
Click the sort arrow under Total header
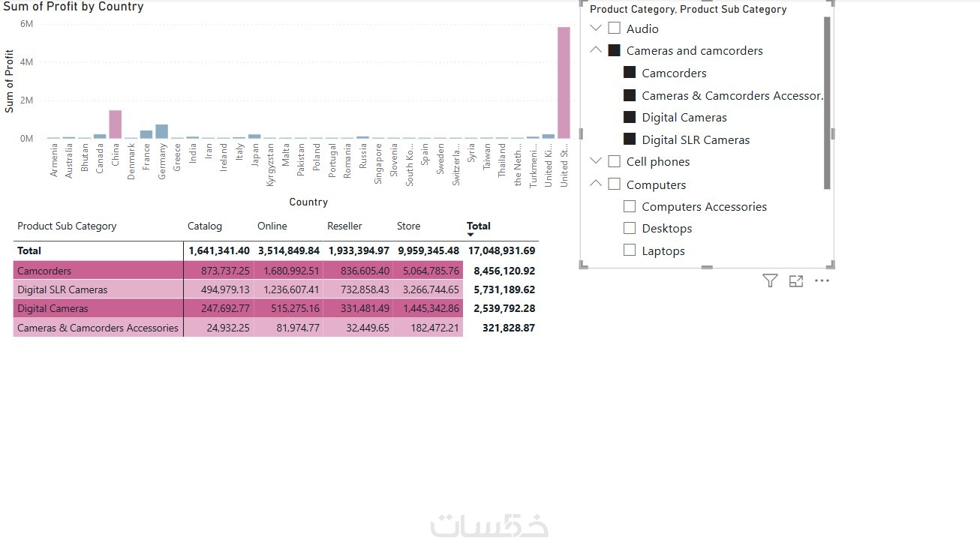coord(470,235)
